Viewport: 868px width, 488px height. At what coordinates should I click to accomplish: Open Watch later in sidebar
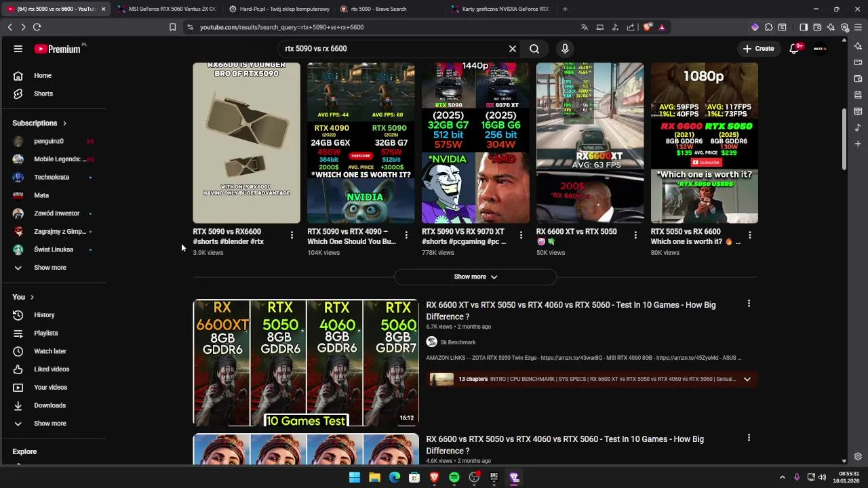point(50,351)
